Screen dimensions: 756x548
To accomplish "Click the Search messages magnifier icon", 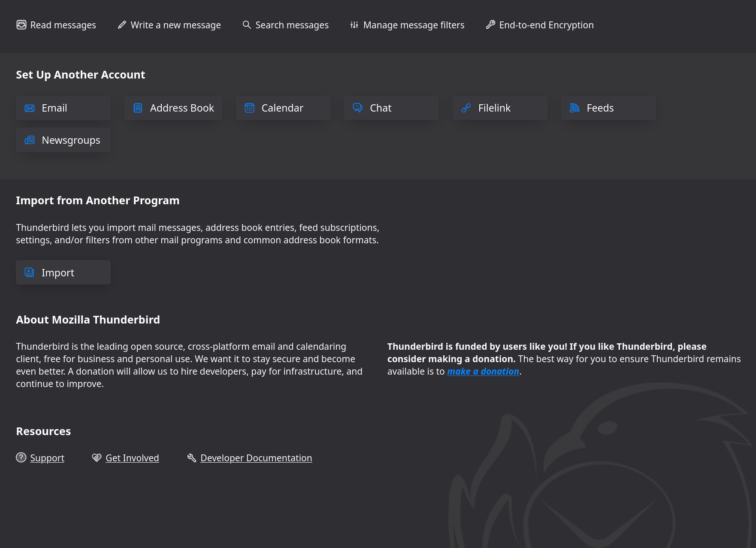I will (x=247, y=25).
